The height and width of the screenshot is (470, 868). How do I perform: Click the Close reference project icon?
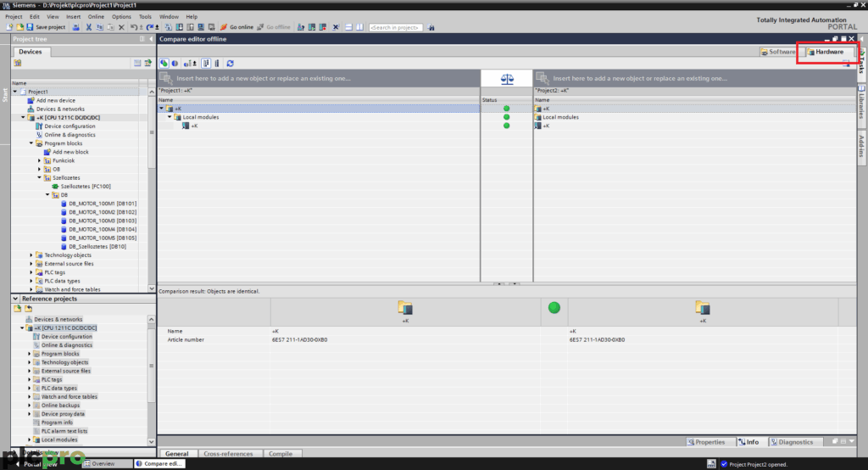[28, 309]
